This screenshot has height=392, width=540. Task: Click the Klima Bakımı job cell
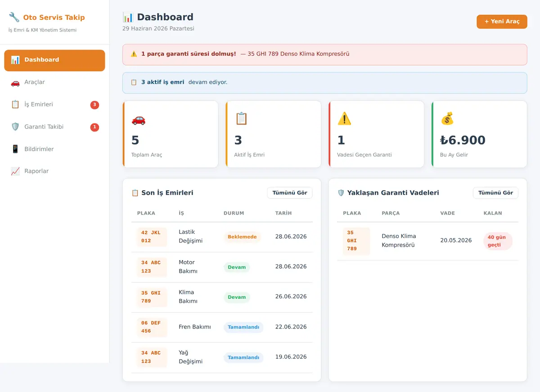188,297
